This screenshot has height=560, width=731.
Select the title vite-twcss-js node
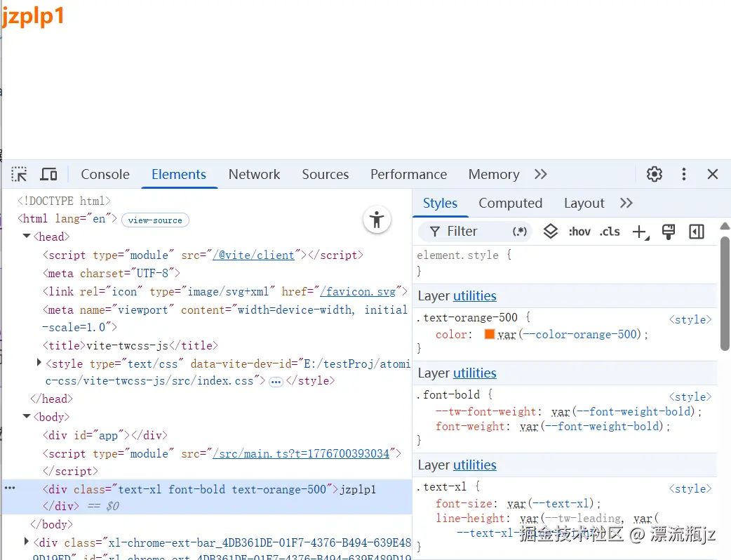[x=130, y=345]
